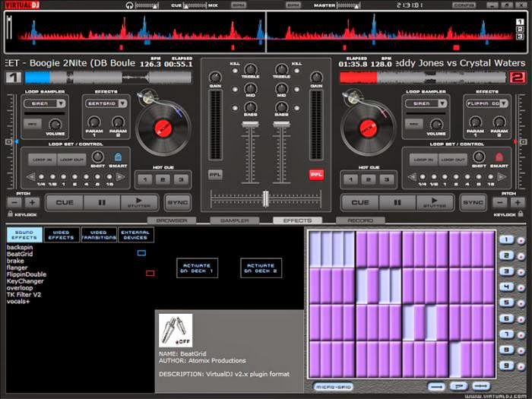Toggle left channel bass kill button
The width and height of the screenshot is (532, 399).
(235, 108)
